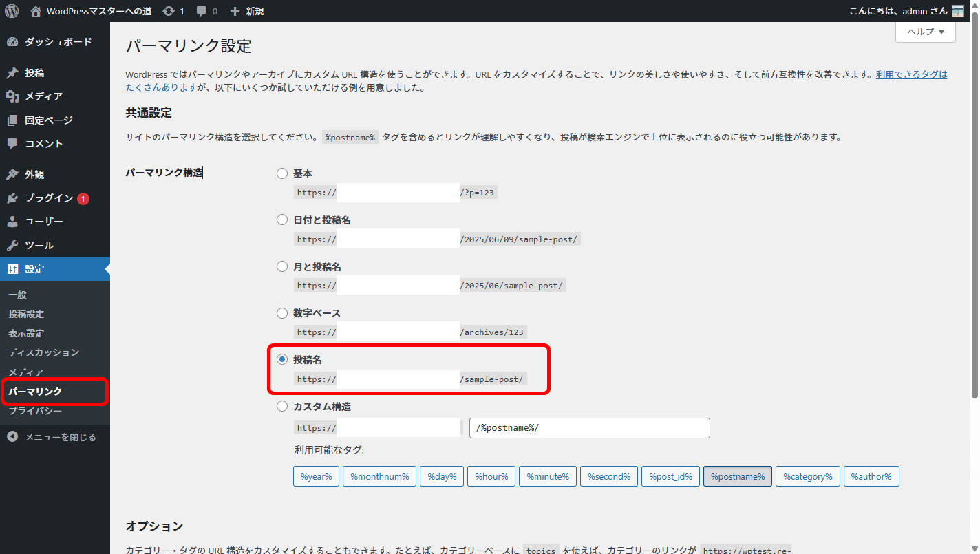Open the Dashboard gauge icon
The image size is (980, 554).
click(x=12, y=42)
